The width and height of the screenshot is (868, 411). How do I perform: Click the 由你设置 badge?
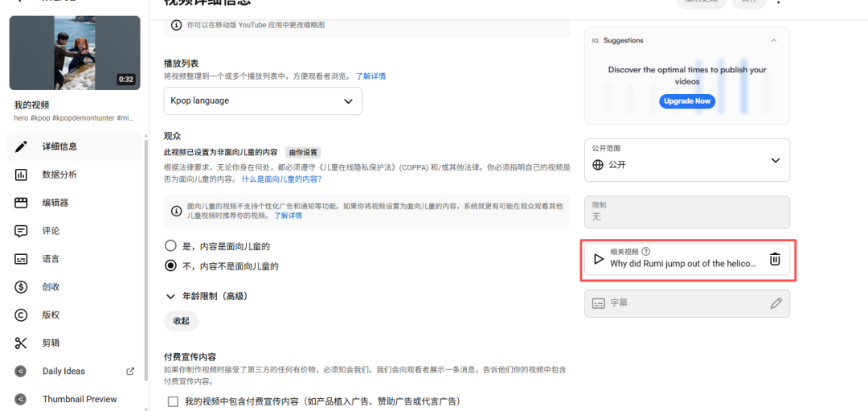(x=303, y=152)
